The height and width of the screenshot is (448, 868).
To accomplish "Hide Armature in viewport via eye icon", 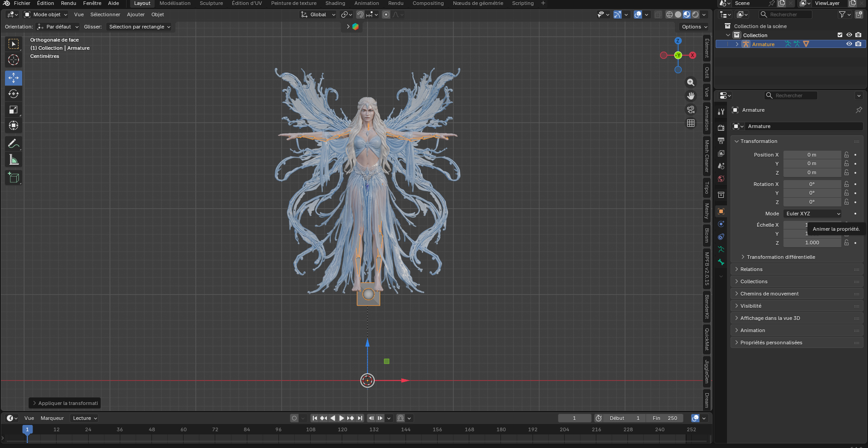I will coord(849,44).
